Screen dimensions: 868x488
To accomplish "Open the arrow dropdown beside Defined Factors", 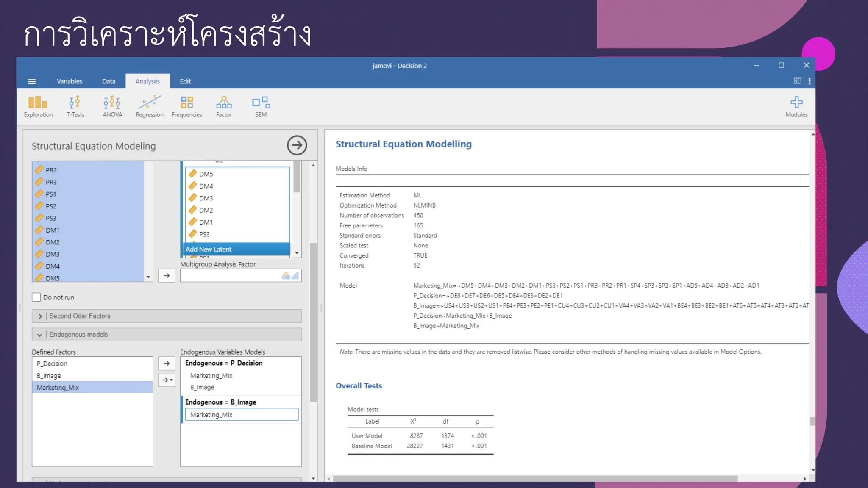I will coord(167,380).
